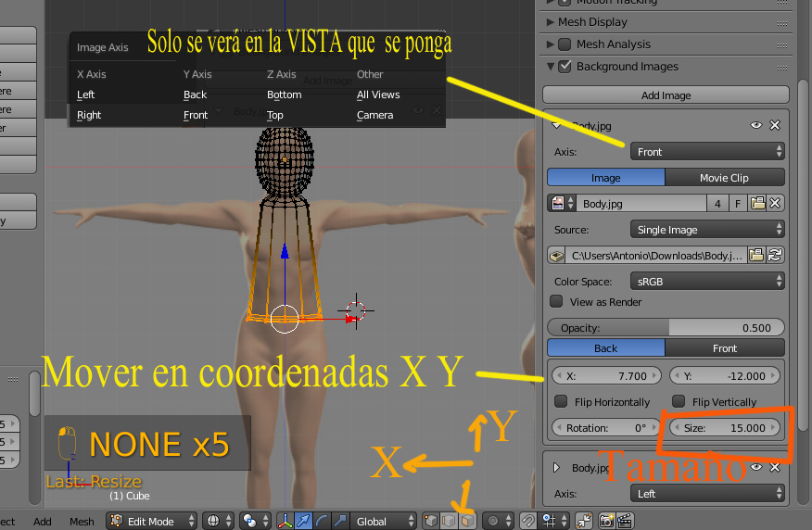Enable the View as Render checkbox
This screenshot has height=530, width=812.
(556, 301)
